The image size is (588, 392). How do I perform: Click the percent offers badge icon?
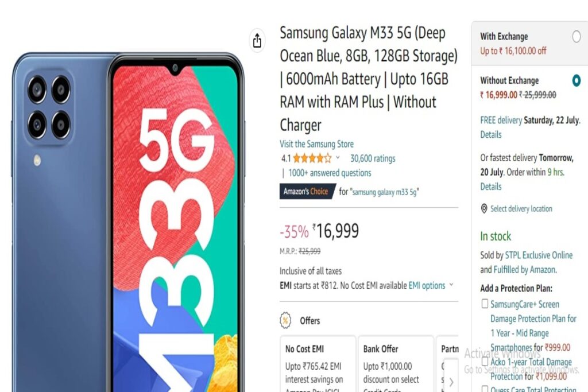pos(285,320)
